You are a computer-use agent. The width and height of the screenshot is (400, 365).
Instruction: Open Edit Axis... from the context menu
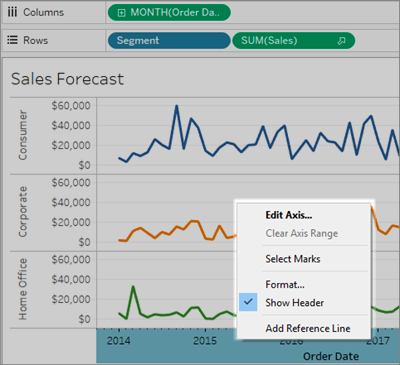coord(289,215)
